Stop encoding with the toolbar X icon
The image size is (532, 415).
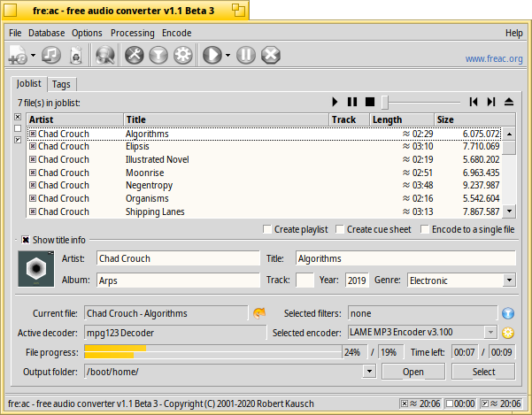pos(271,55)
